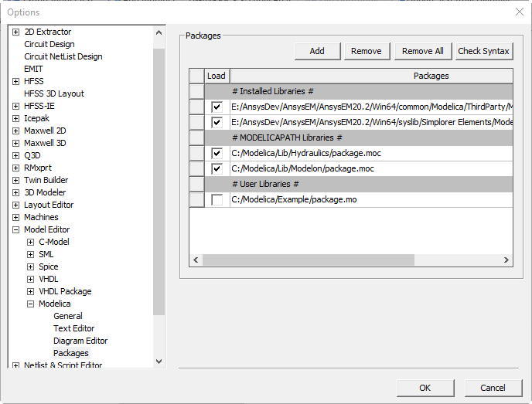Close the Options dialog window
Image resolution: width=532 pixels, height=404 pixels.
[x=518, y=12]
